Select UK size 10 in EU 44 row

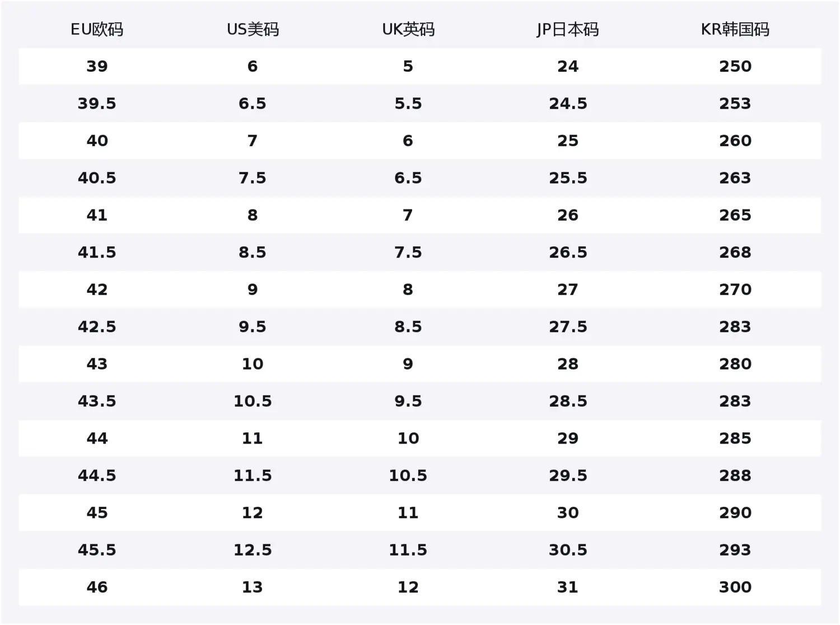point(408,439)
